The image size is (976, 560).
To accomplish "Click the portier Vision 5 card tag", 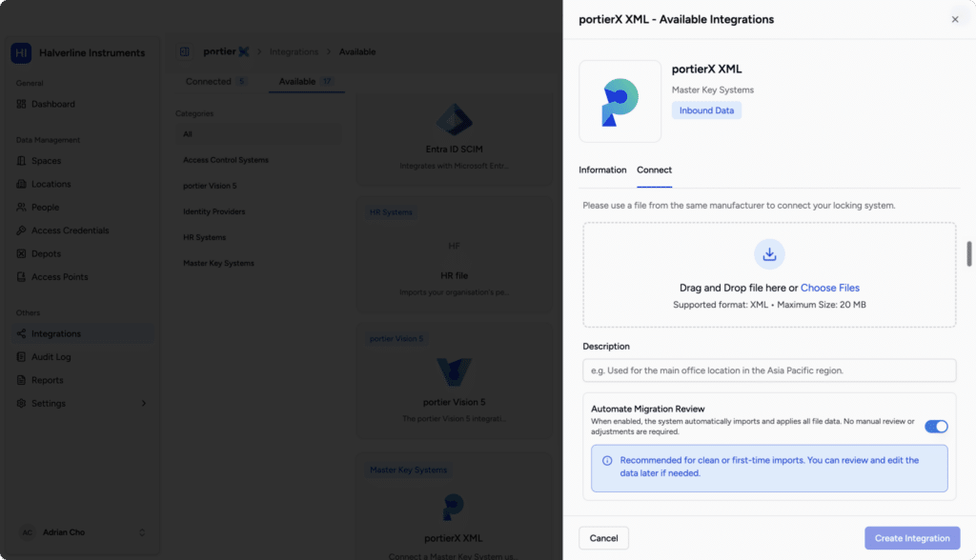I will [x=396, y=339].
